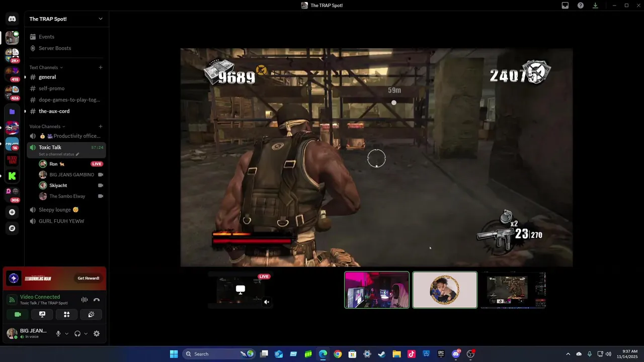644x362 pixels.
Task: Open the microphone input options arrow
Action: [66, 333]
